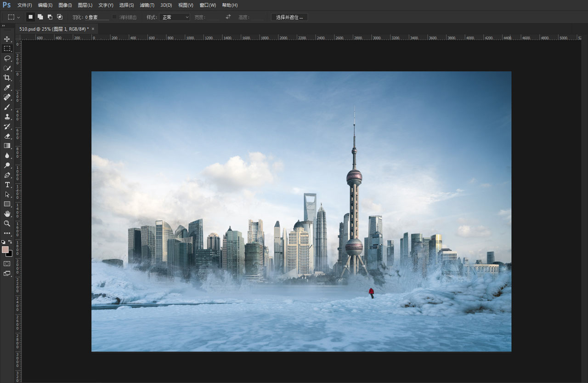Select the Zoom tool in toolbar
Screen dimensions: 588x383
[7, 223]
